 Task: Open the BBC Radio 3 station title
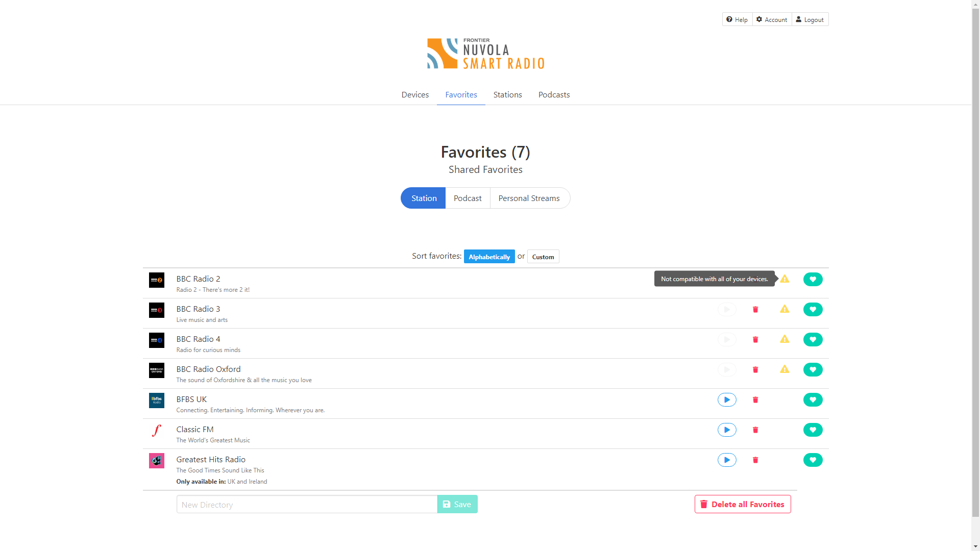198,309
